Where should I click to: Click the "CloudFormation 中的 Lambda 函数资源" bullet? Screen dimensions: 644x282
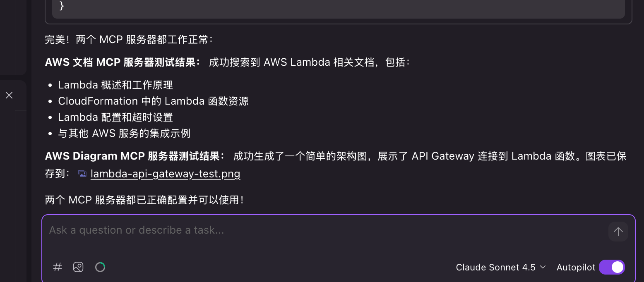click(x=153, y=101)
